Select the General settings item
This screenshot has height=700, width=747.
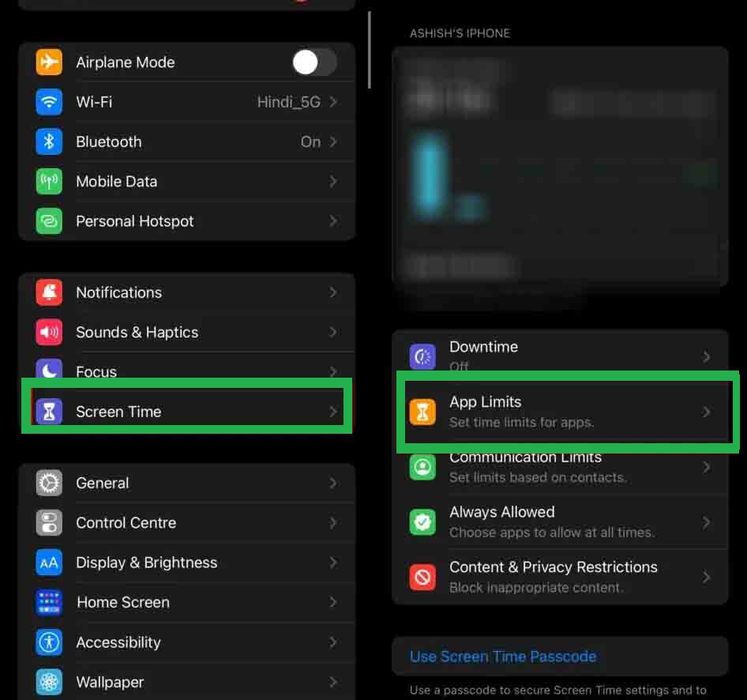click(x=187, y=483)
